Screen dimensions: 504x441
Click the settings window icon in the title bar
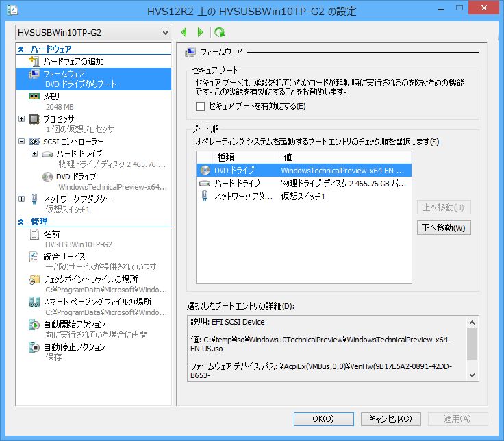(12, 10)
